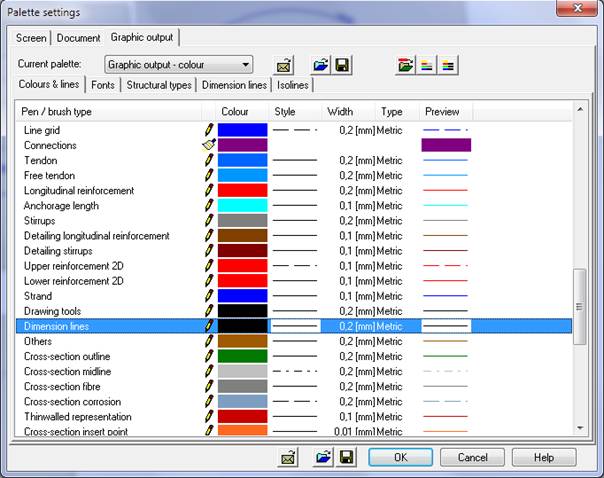Open the Style cell of the Dimension lines row
The height and width of the screenshot is (478, 604).
[295, 326]
